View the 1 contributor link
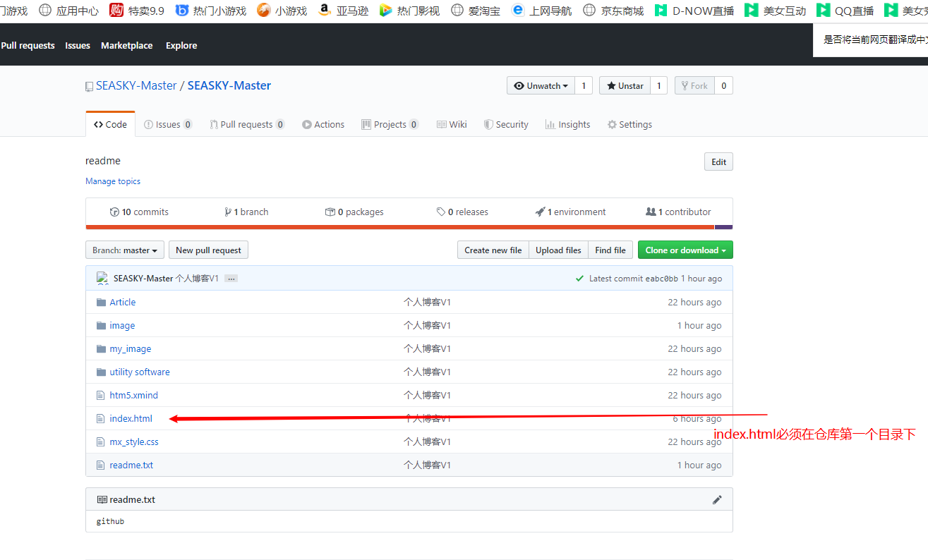Screen dimensions: 928x560 coord(678,212)
